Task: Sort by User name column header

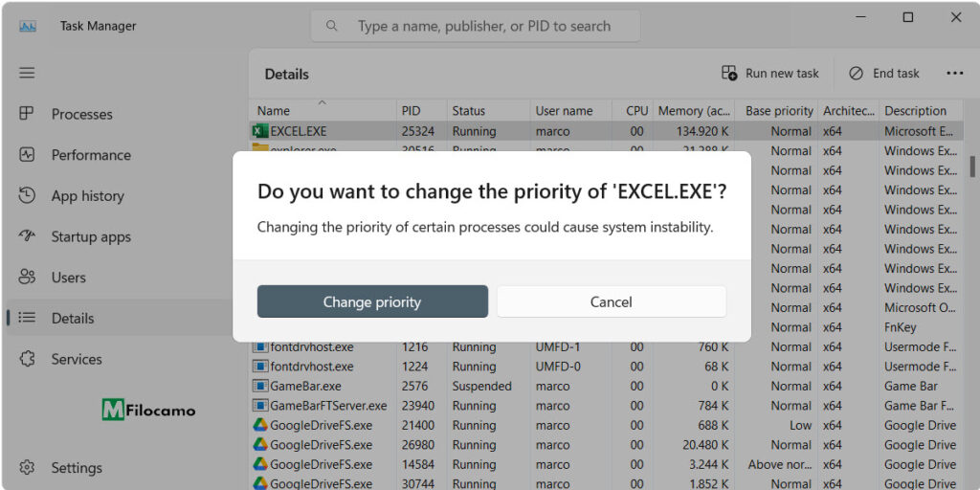Action: [x=571, y=111]
